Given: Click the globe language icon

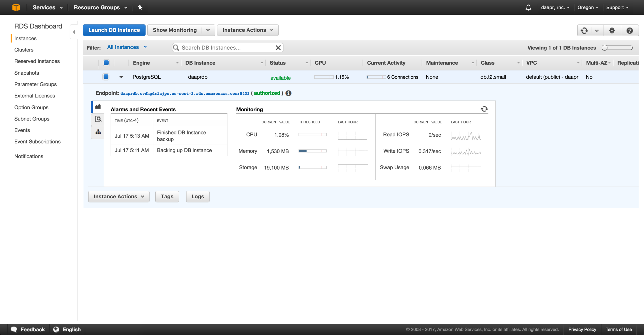Looking at the screenshot, I should tap(56, 329).
